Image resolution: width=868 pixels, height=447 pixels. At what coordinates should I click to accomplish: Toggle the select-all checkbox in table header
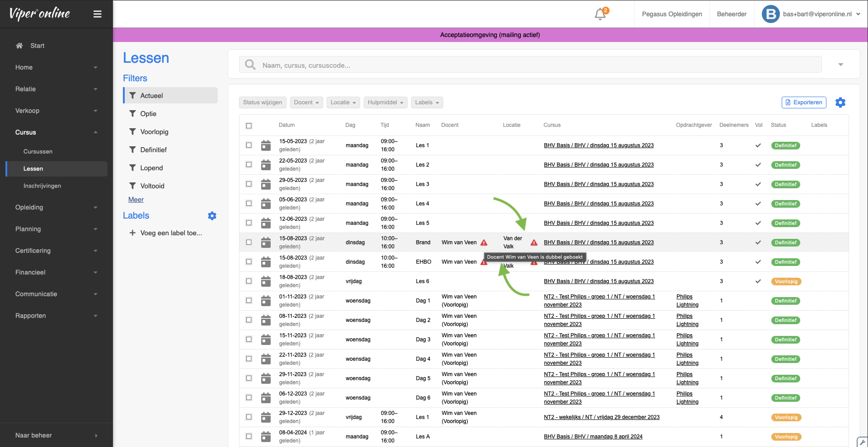pyautogui.click(x=249, y=126)
